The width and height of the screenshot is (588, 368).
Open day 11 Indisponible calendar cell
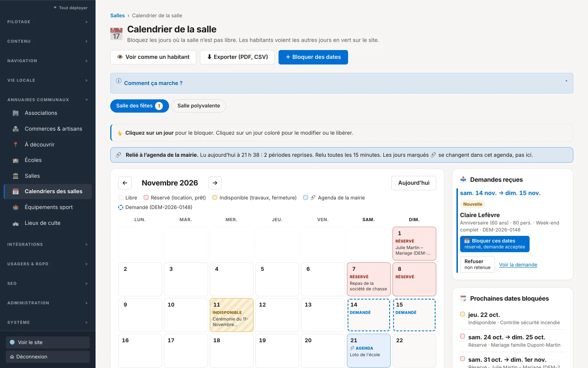(x=232, y=315)
